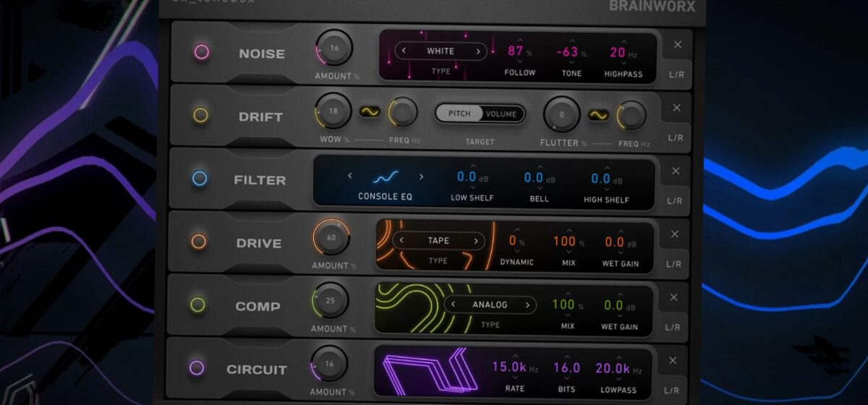
Task: Select PITCH as drift target
Action: pos(459,114)
